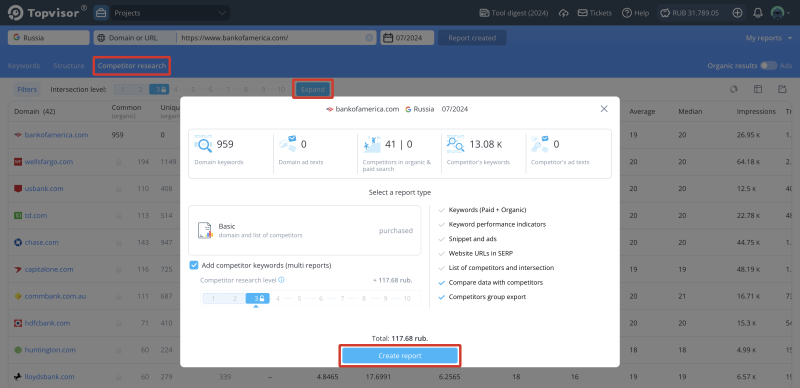Open hdfcbank.com domain link
This screenshot has height=388, width=800.
(47, 323)
